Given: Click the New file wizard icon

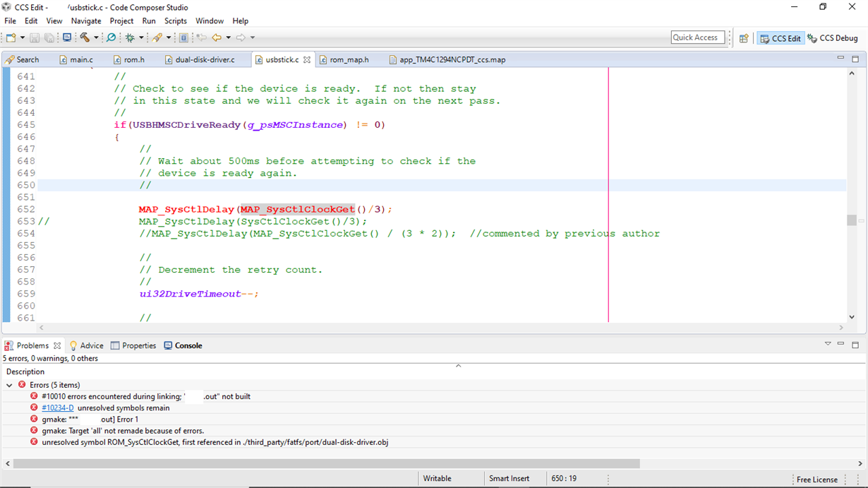Looking at the screenshot, I should [x=11, y=37].
